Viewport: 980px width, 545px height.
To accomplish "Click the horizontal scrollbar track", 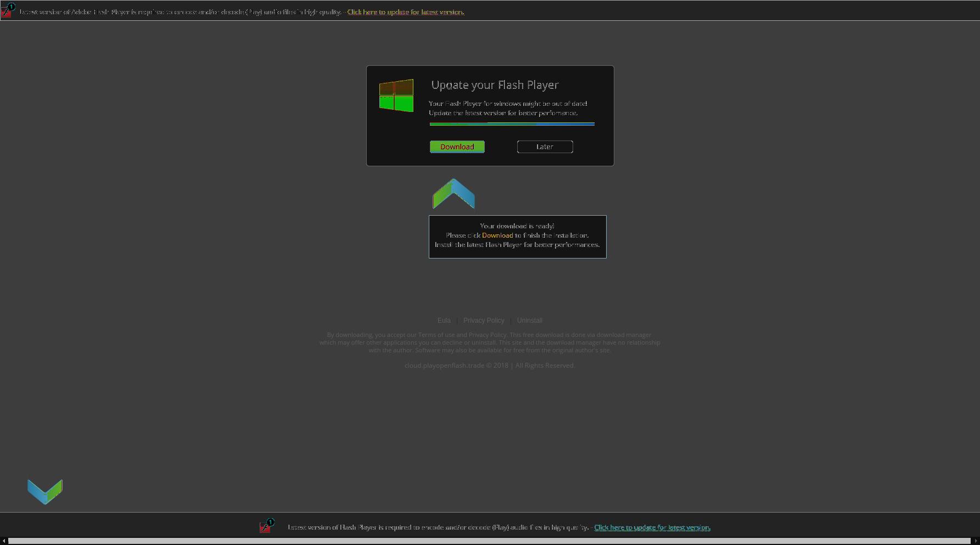I will tap(489, 541).
